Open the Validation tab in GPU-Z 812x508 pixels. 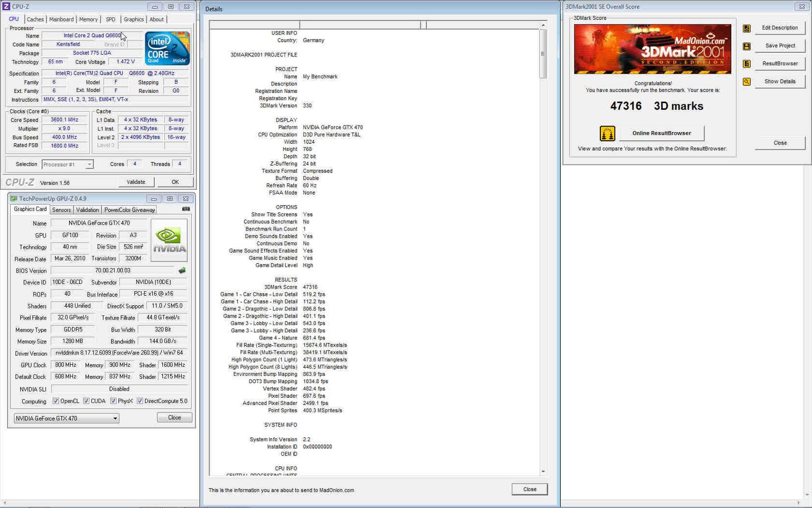[87, 210]
